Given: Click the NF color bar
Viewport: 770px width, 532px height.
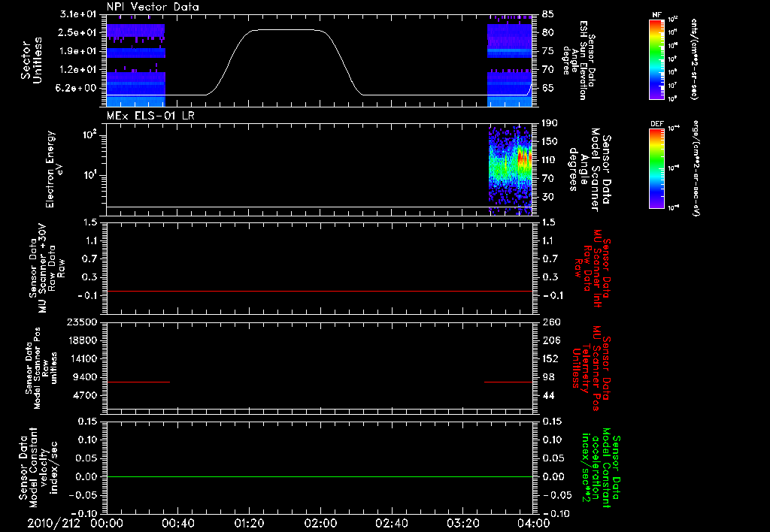Looking at the screenshot, I should coord(657,59).
